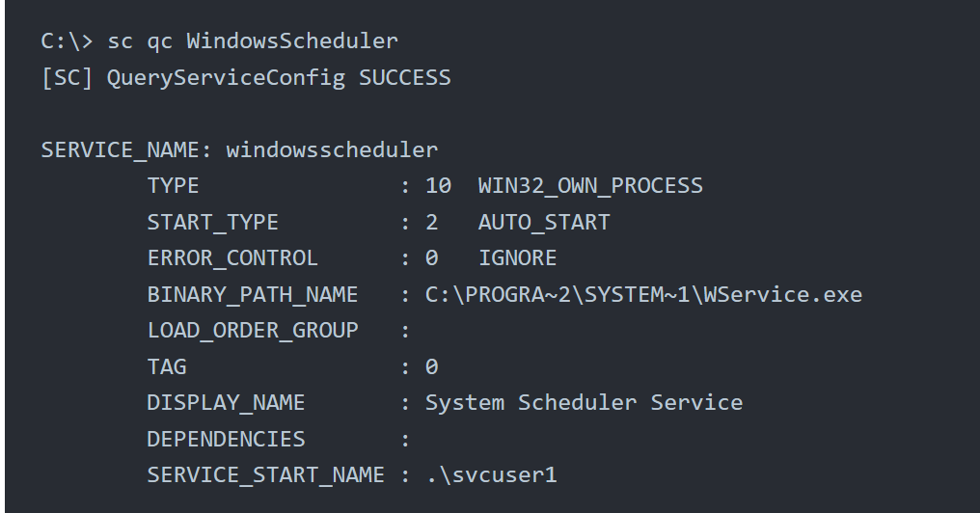The image size is (980, 513).
Task: Click the QueryServiceConfig SUCCESS line
Action: 246,78
